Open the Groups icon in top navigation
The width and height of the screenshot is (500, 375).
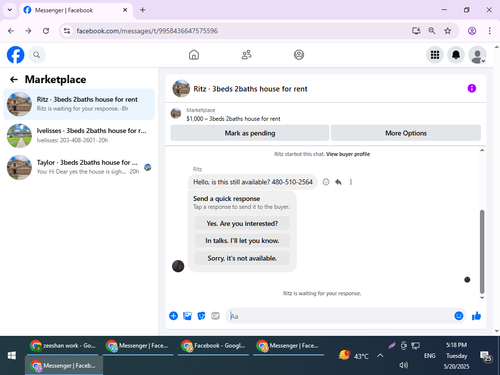click(x=299, y=55)
